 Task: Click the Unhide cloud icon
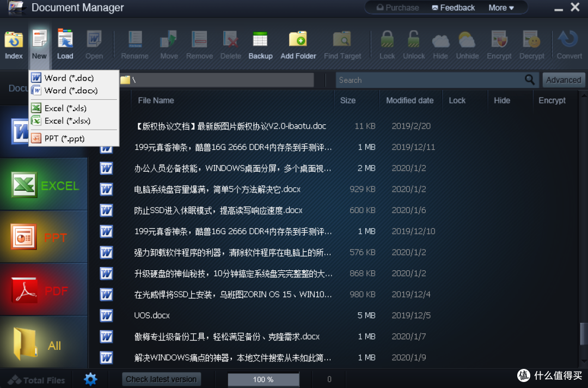[467, 40]
